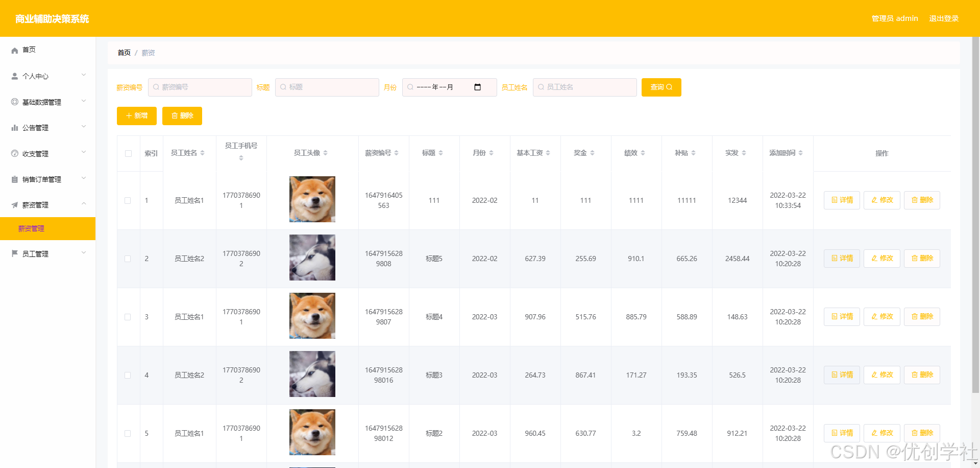Screen dimensions: 980x468
Task: Sort by 基本工资 column arrows
Action: coord(548,153)
